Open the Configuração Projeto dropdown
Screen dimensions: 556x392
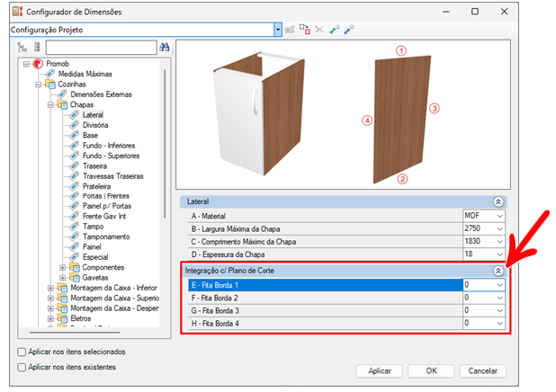coord(277,29)
